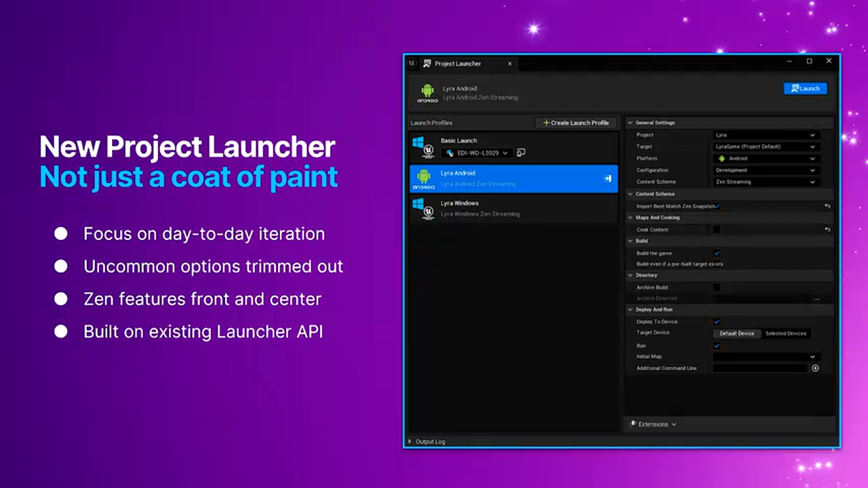Click the duplicate device icon beside EDI-WD-L5929
This screenshot has height=488, width=868.
pos(521,152)
